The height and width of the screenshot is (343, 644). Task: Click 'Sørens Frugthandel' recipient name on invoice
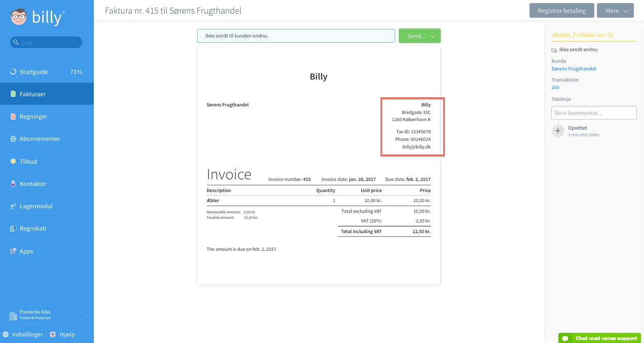[x=228, y=105]
